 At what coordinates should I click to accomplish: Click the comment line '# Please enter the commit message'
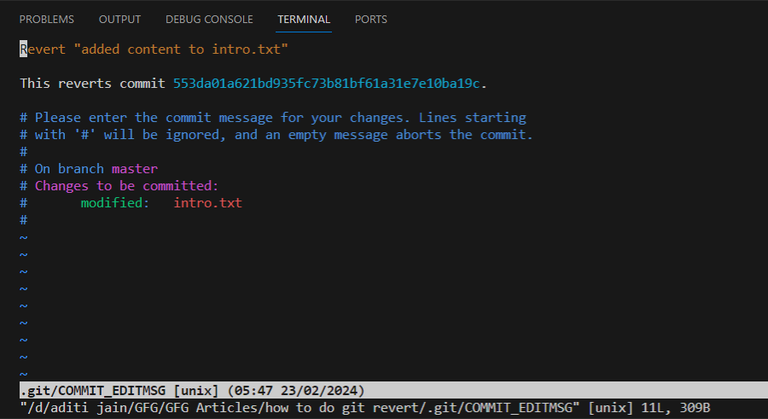(x=273, y=118)
